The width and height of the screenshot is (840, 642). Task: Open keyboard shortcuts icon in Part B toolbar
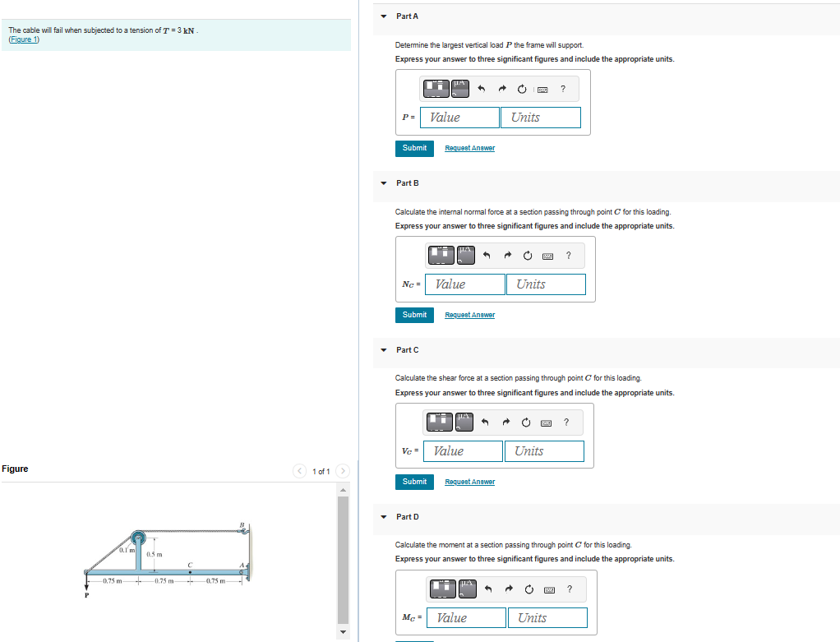coord(547,256)
